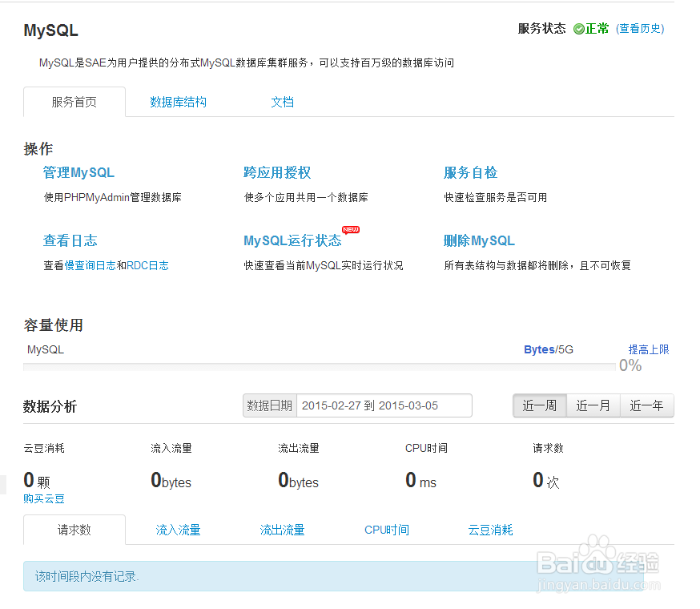Screen dimensions: 700x609
Task: Open 管理MySQL via PHPMyAdmin link
Action: 78,172
